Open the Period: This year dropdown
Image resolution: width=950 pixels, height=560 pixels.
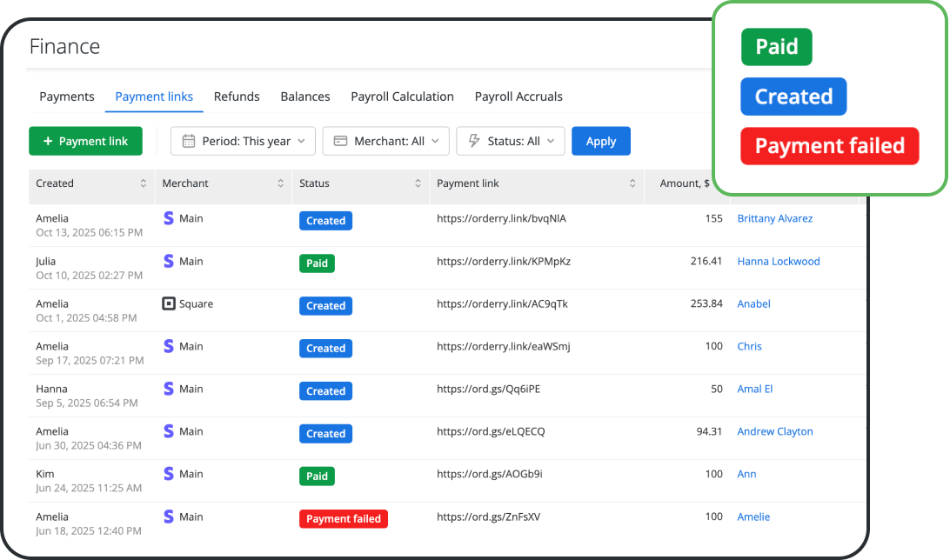[243, 141]
